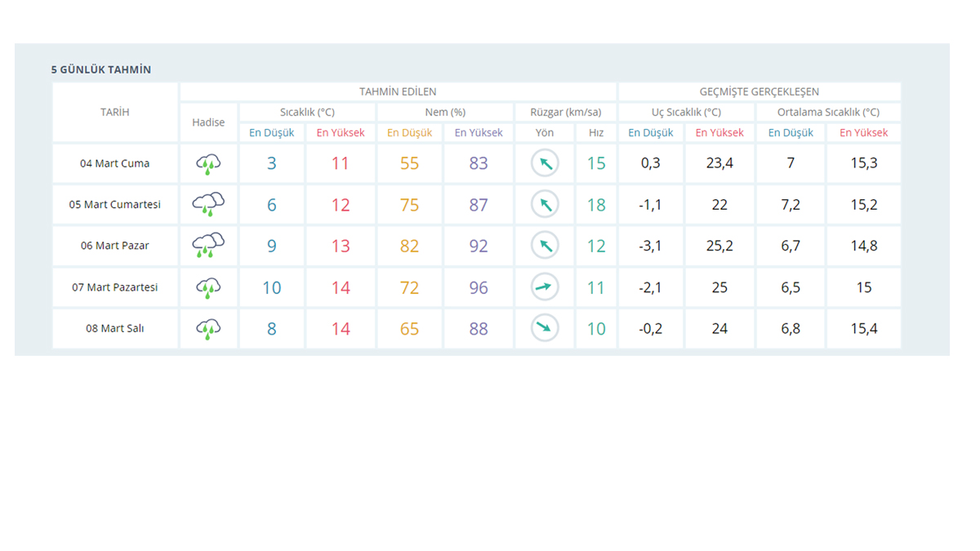Click the weather icon for 08 Mart Salı
The image size is (980, 551).
click(208, 329)
